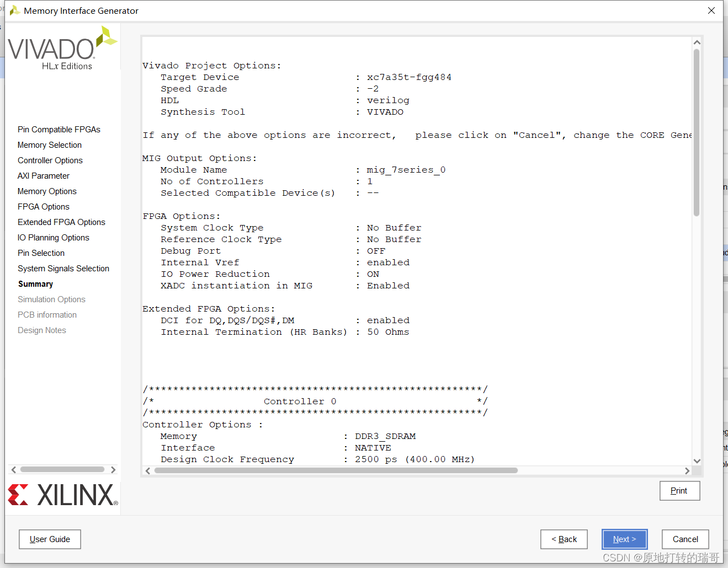The image size is (728, 568).
Task: Click the 'Vivado Project Options:' heading
Action: pyautogui.click(x=212, y=66)
